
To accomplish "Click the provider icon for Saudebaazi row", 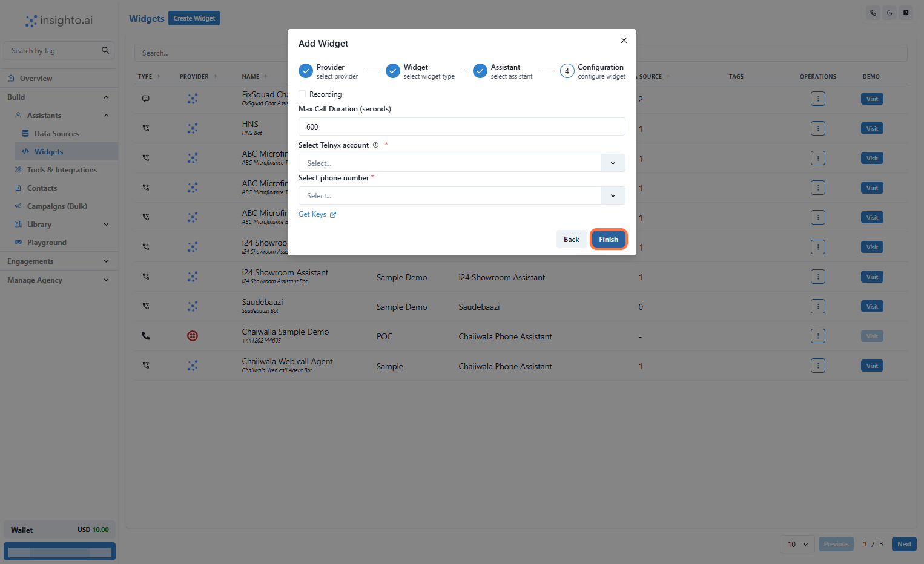I will click(193, 306).
